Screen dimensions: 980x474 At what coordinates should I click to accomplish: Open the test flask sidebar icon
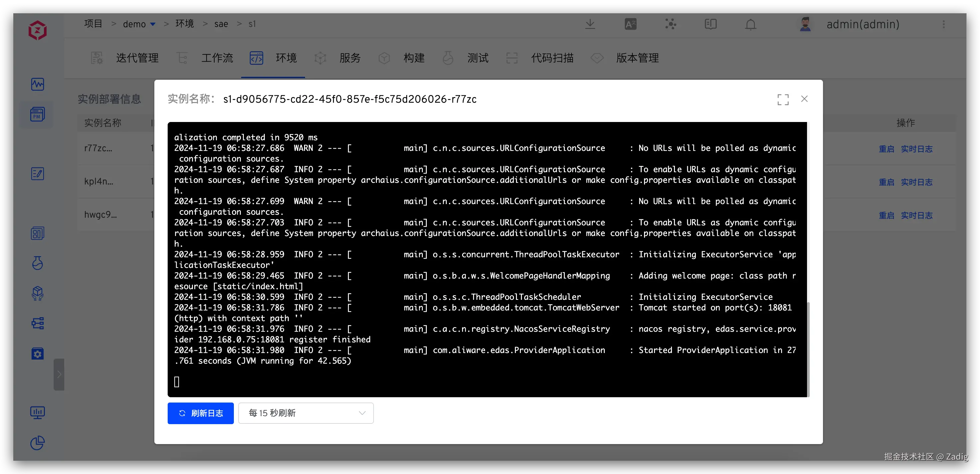(37, 263)
